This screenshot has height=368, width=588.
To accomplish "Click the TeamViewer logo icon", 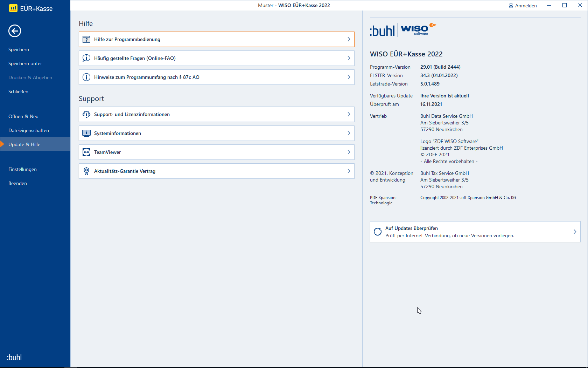I will click(x=86, y=152).
